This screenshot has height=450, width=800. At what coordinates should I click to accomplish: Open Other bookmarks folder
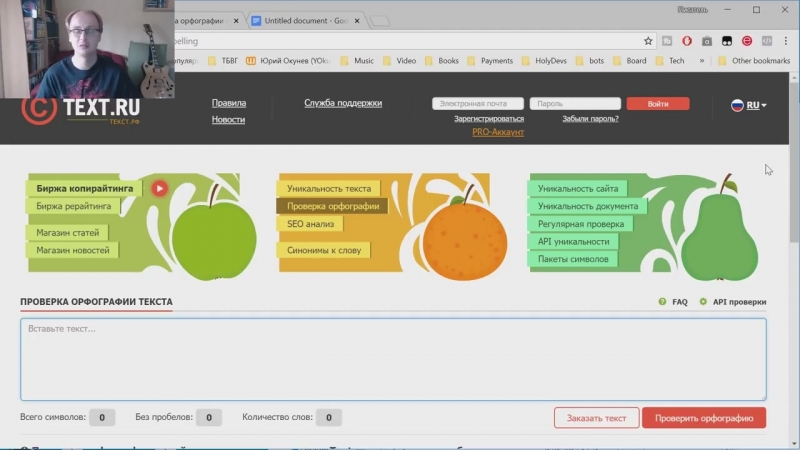point(754,61)
